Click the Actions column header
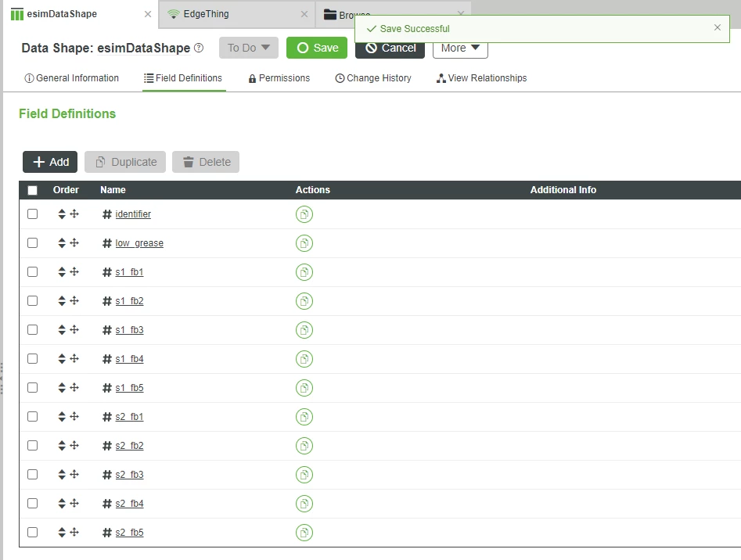The image size is (741, 560). click(x=313, y=190)
